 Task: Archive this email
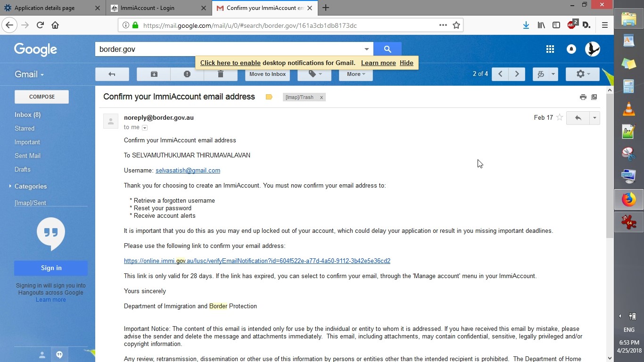pos(154,74)
